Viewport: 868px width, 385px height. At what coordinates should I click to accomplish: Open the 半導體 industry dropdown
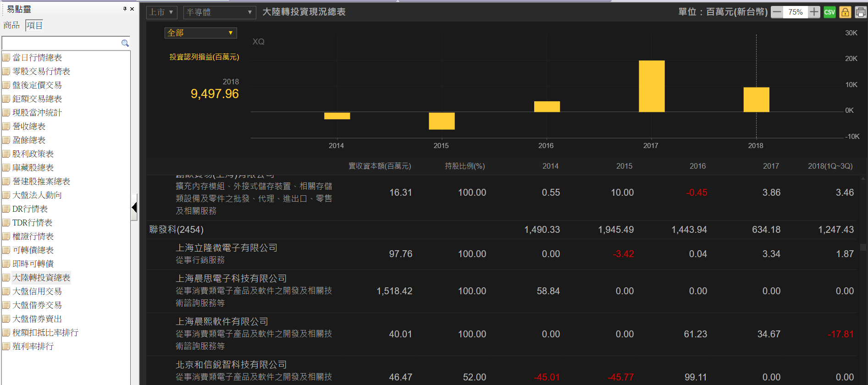(x=219, y=12)
